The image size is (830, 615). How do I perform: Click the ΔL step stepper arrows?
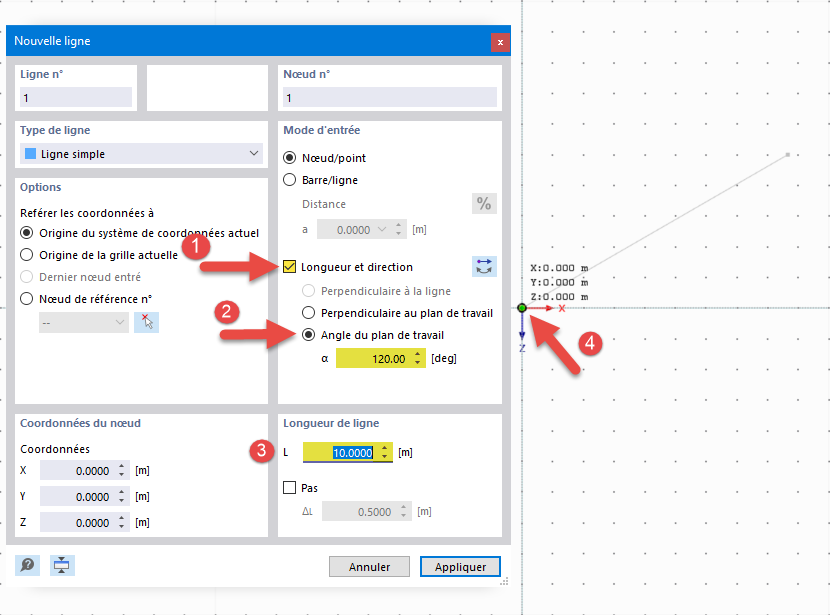coord(403,511)
